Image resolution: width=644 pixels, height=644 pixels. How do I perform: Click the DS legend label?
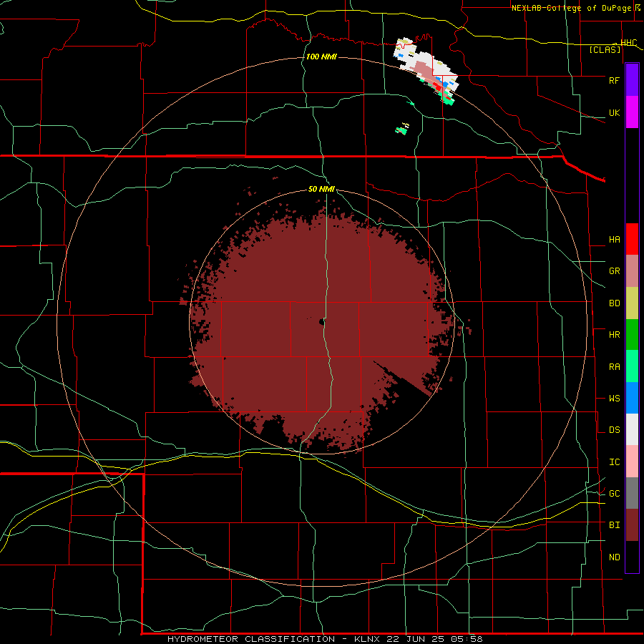614,430
